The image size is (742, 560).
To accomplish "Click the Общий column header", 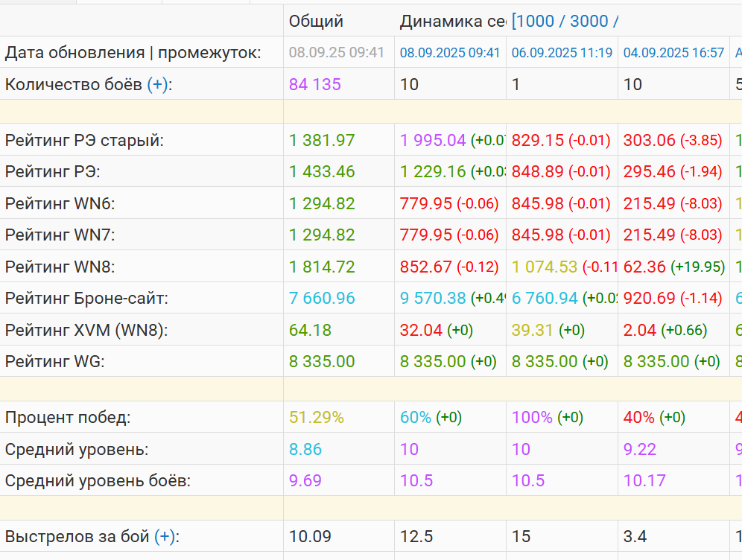I will click(316, 21).
